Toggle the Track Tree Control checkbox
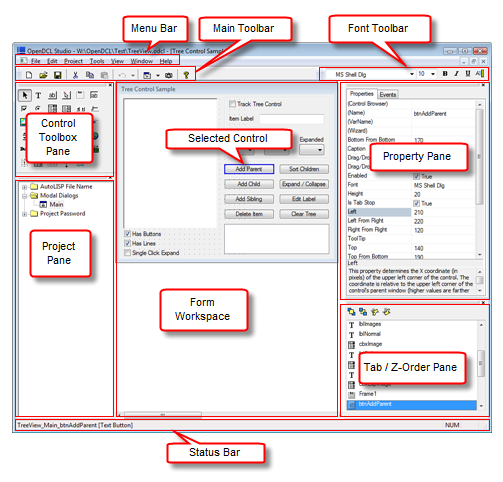The height and width of the screenshot is (482, 503). click(232, 104)
